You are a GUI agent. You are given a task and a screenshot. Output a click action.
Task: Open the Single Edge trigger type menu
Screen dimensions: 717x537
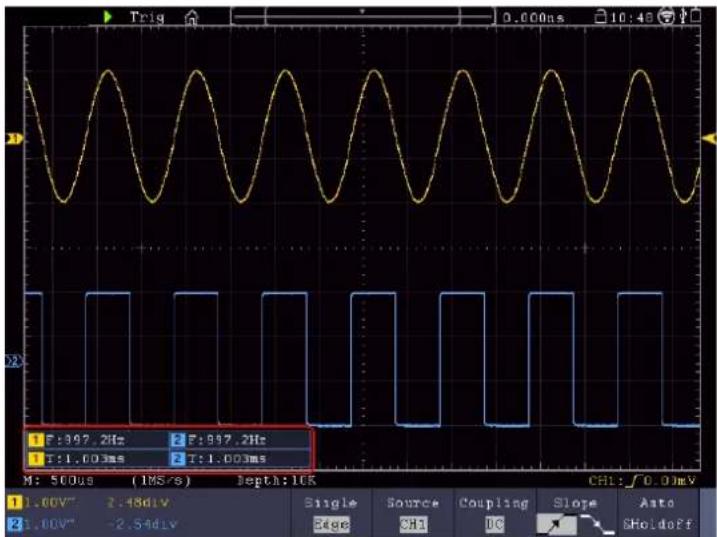(331, 513)
